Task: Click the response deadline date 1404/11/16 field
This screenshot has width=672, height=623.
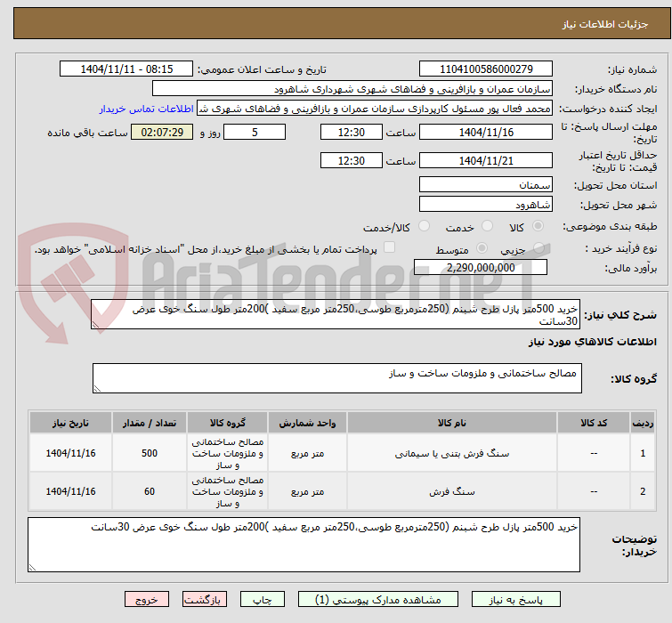Action: (486, 132)
